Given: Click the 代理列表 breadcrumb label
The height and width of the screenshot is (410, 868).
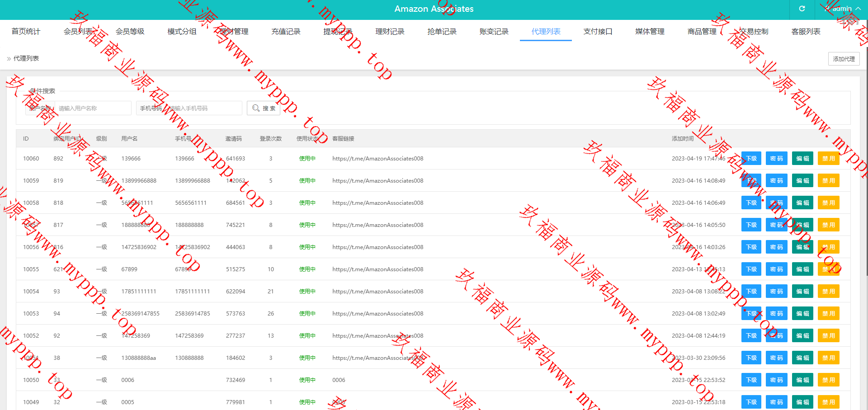Looking at the screenshot, I should (26, 58).
